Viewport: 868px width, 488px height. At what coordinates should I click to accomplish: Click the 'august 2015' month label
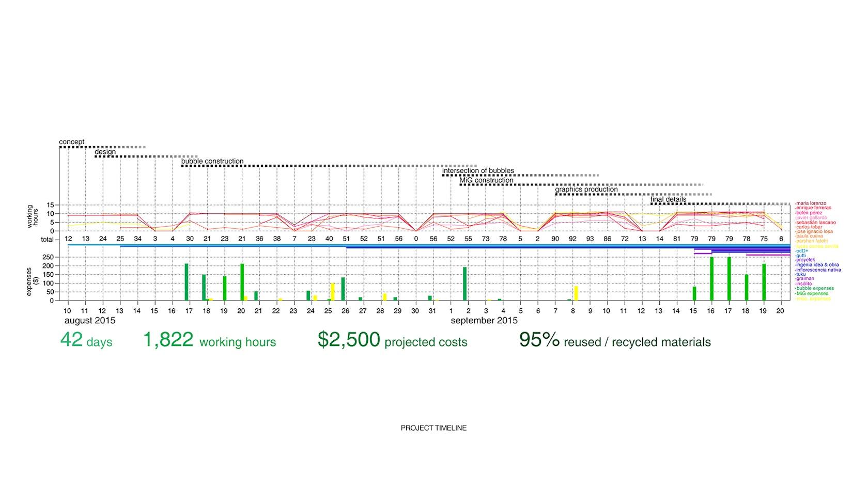(x=90, y=321)
